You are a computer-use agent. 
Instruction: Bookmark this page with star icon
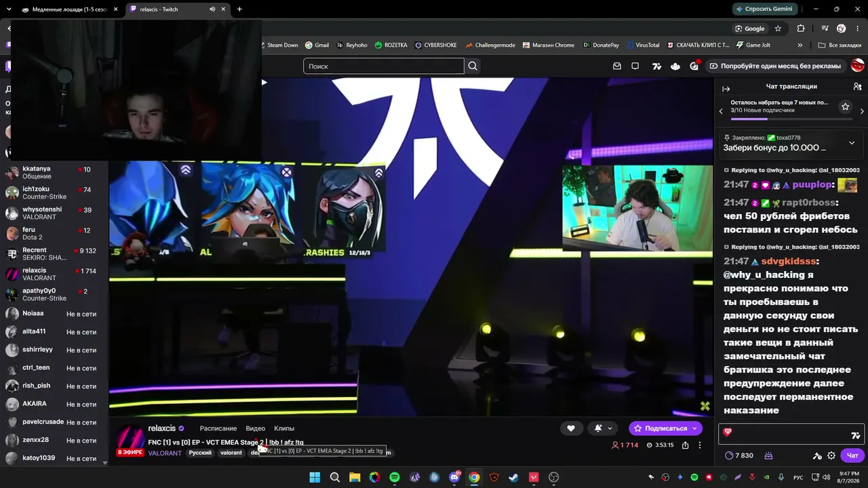tap(778, 28)
